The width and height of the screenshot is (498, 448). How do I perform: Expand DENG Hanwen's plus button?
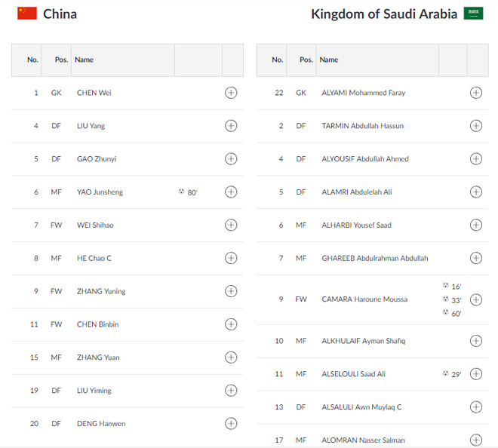(x=231, y=423)
